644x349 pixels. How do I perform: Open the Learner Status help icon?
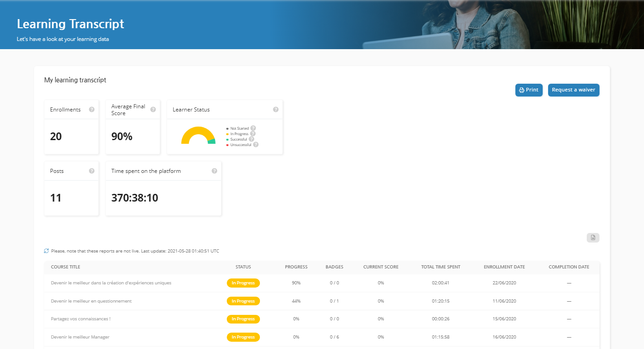(275, 109)
